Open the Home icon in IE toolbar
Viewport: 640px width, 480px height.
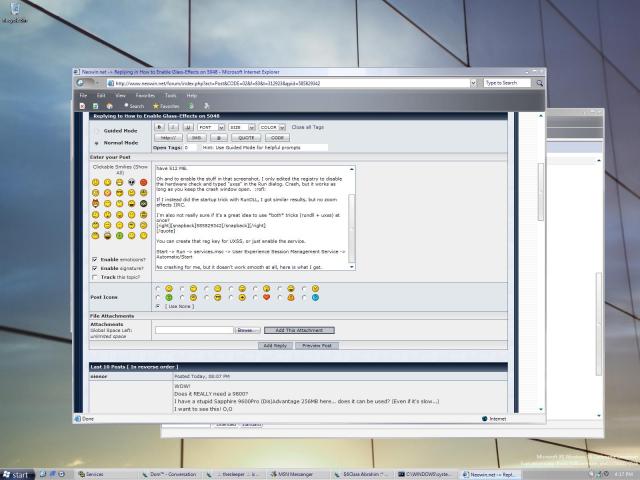109,106
